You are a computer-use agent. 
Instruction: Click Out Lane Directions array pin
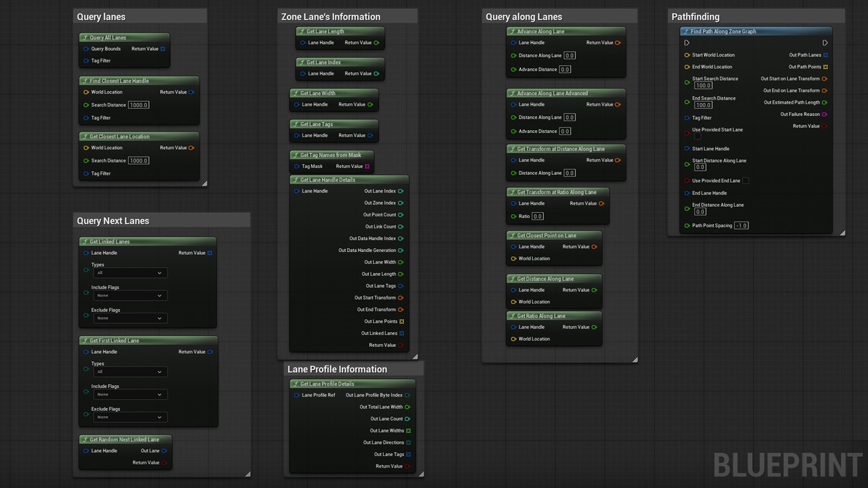(408, 443)
